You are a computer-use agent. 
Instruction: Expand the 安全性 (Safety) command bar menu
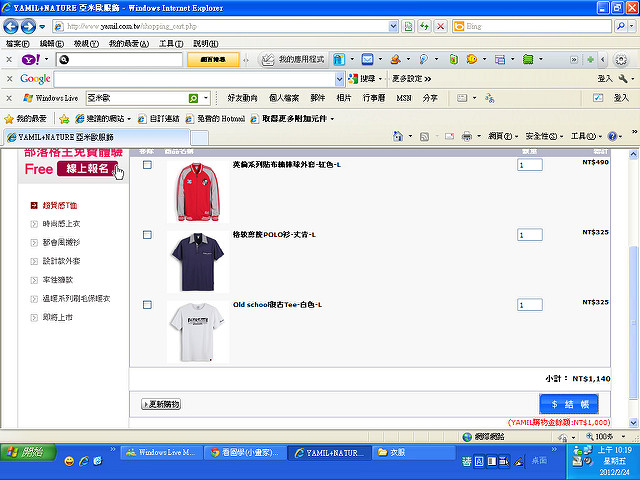544,136
